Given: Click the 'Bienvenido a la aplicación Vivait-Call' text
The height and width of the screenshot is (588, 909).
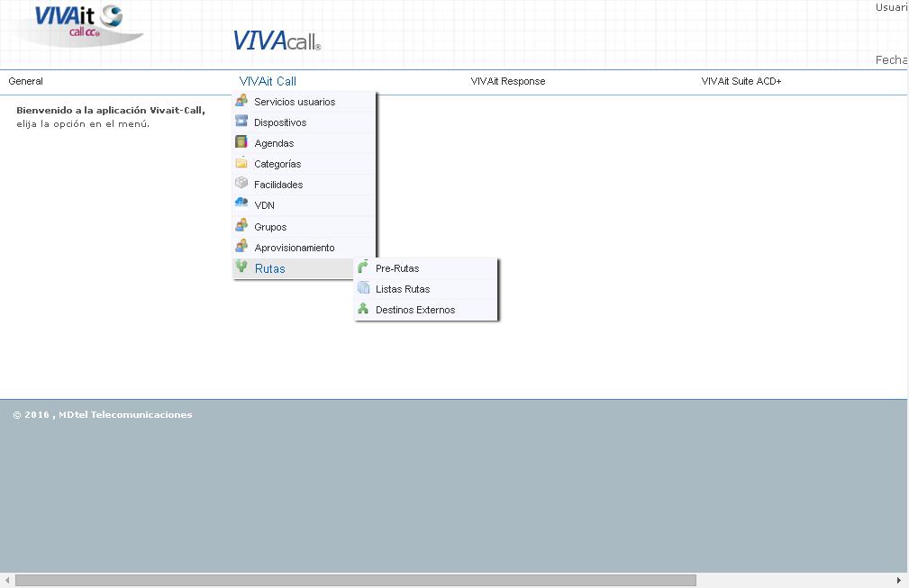Looking at the screenshot, I should point(111,110).
